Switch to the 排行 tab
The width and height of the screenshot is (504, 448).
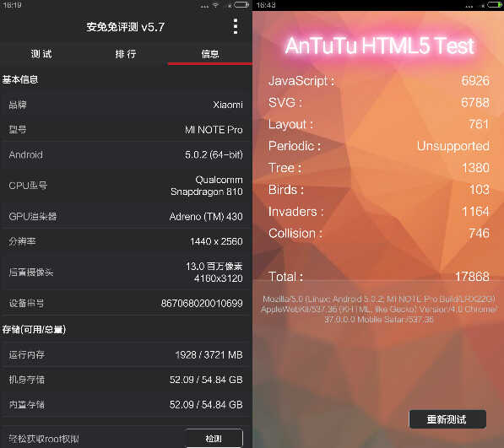126,54
